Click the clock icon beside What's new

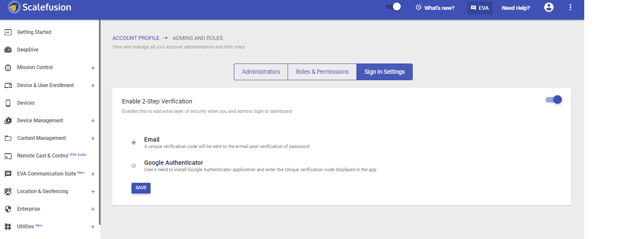[x=418, y=8]
